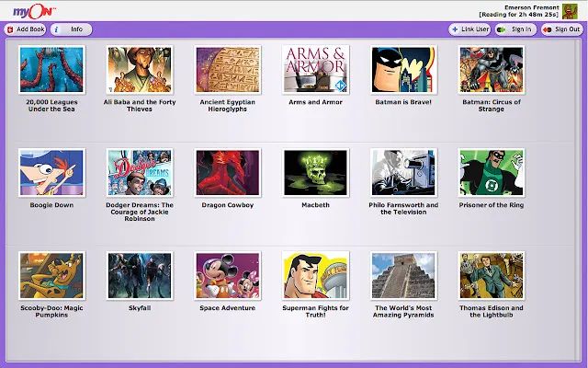Click the '20,000 Leagues Under the Sea' title
Viewport: 588px width, 368px height.
coord(51,106)
